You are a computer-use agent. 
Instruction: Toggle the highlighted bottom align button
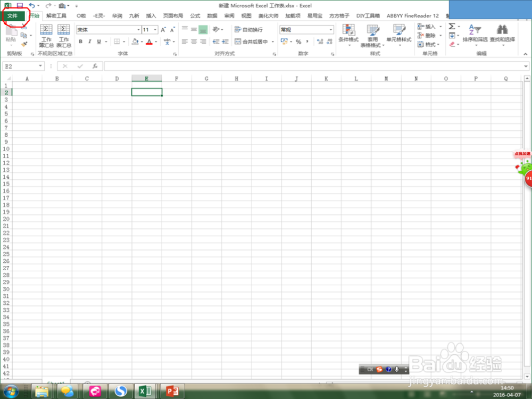click(x=203, y=29)
